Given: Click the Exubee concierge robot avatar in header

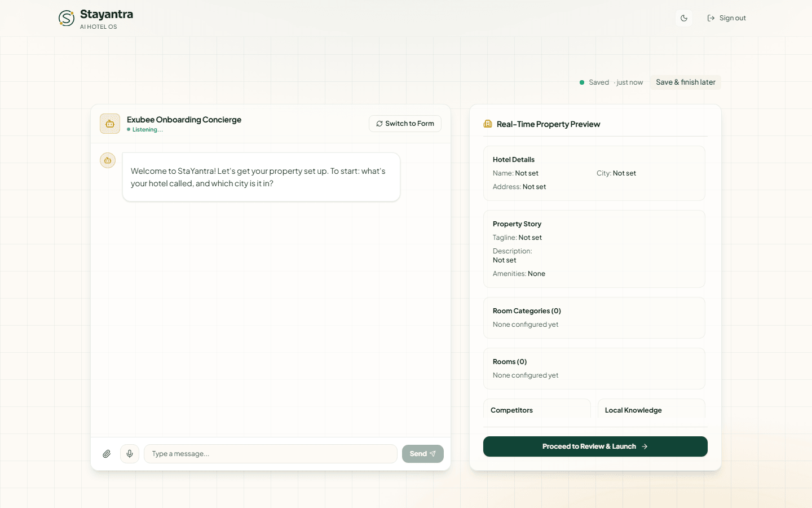Looking at the screenshot, I should pyautogui.click(x=110, y=124).
